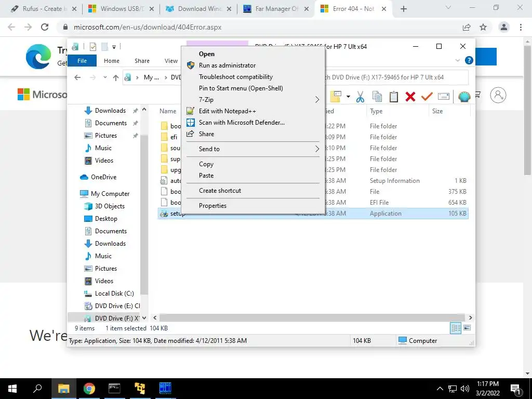Viewport: 532px width, 399px height.
Task: Expand the Send to submenu
Action: coord(253,149)
